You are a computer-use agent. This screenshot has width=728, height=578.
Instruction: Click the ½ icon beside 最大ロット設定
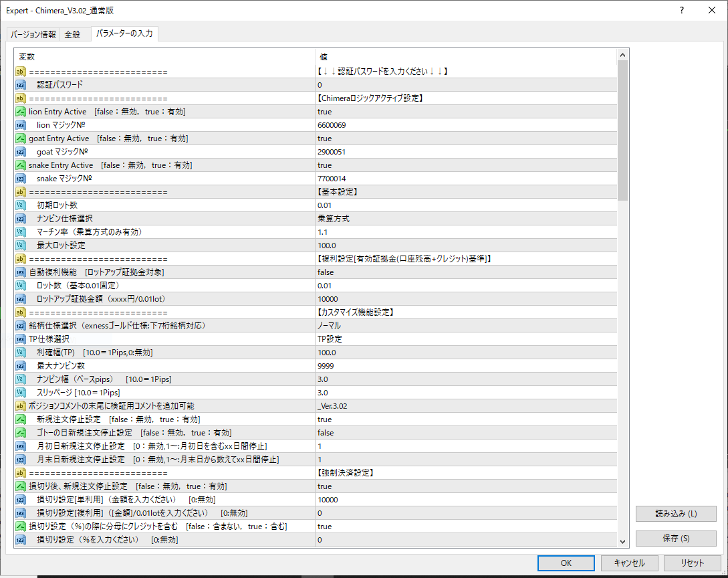(20, 246)
